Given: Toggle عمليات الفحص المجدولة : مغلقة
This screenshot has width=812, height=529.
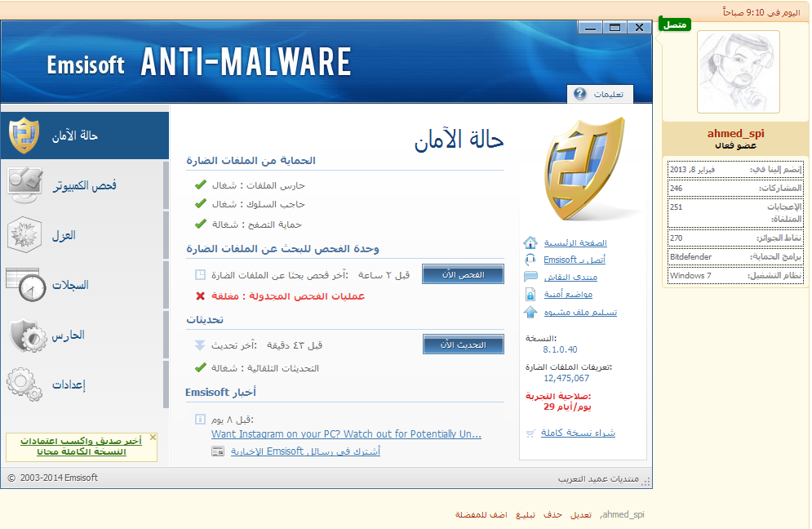Looking at the screenshot, I should click(x=288, y=296).
